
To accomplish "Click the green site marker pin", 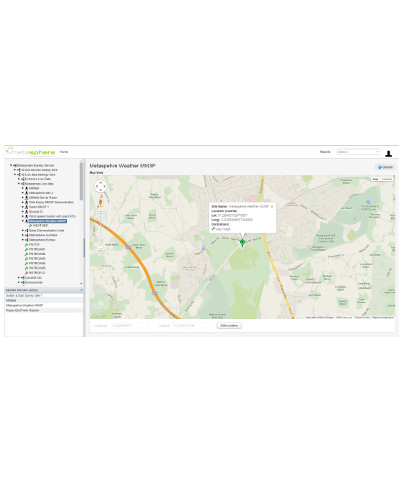I will 242,243.
